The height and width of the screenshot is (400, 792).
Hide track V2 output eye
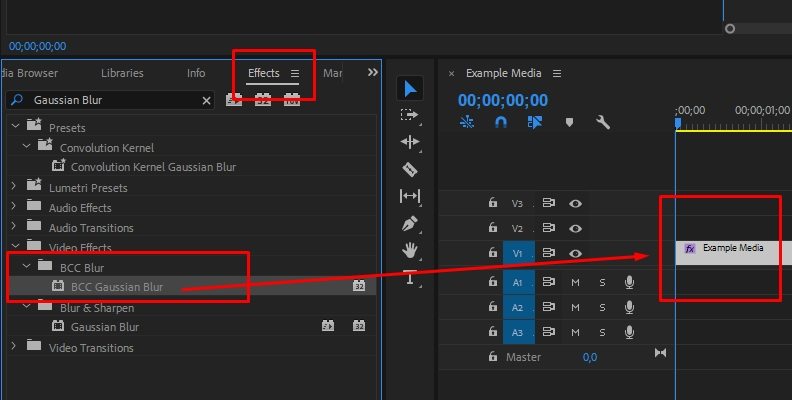click(575, 228)
